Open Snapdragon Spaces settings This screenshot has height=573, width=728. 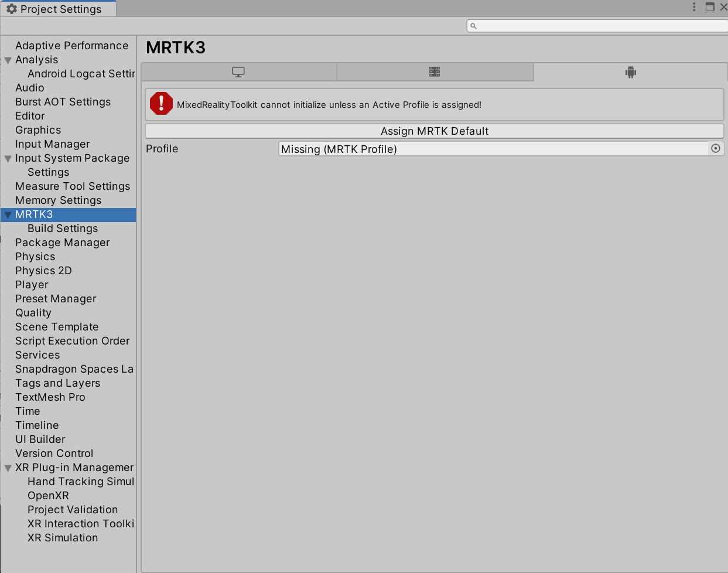74,369
